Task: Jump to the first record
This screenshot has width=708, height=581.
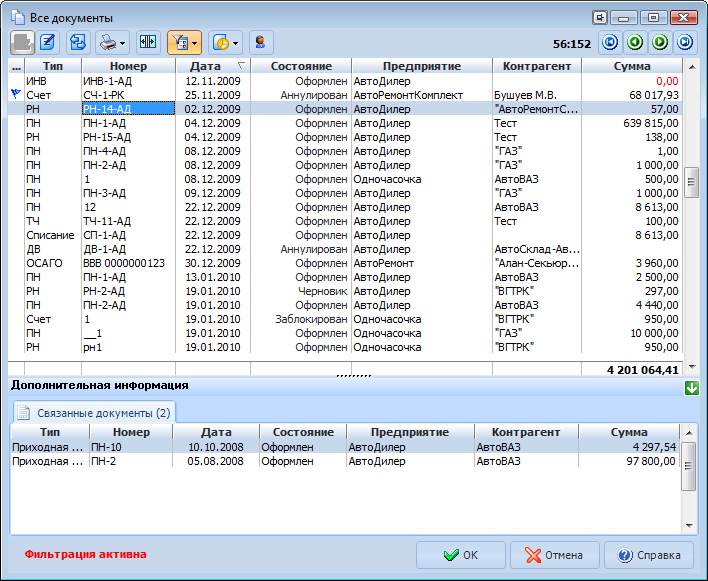Action: point(609,42)
